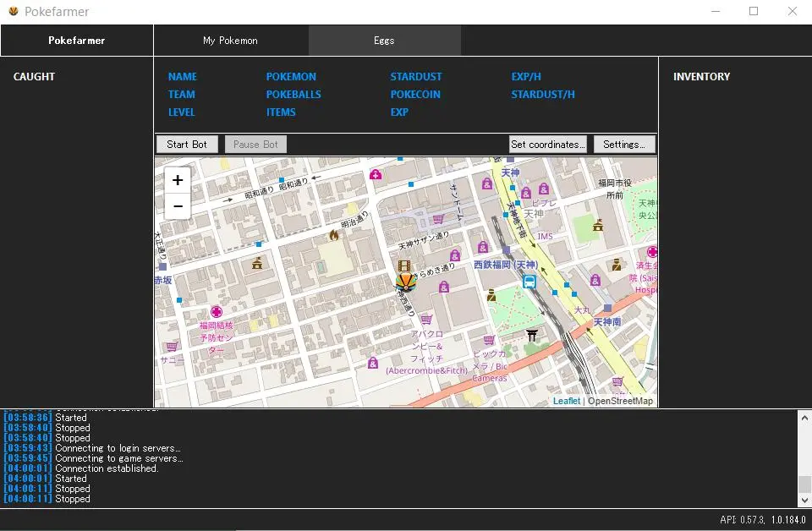
Task: Select the shopping cart icon above ビックカメラ
Action: [489, 340]
